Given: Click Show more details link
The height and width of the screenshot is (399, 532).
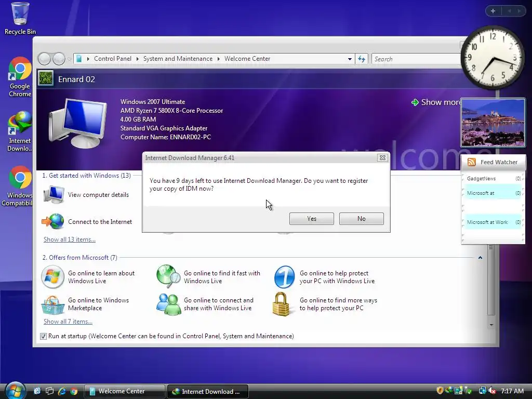Looking at the screenshot, I should [x=440, y=102].
